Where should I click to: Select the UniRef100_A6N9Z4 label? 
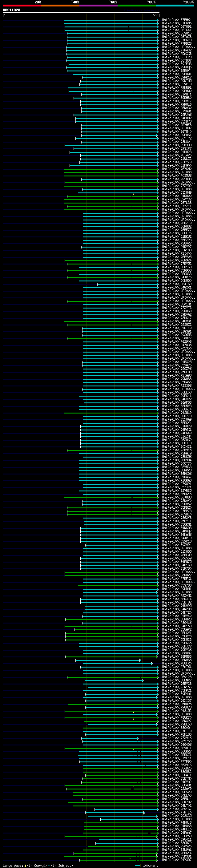pyautogui.click(x=176, y=260)
